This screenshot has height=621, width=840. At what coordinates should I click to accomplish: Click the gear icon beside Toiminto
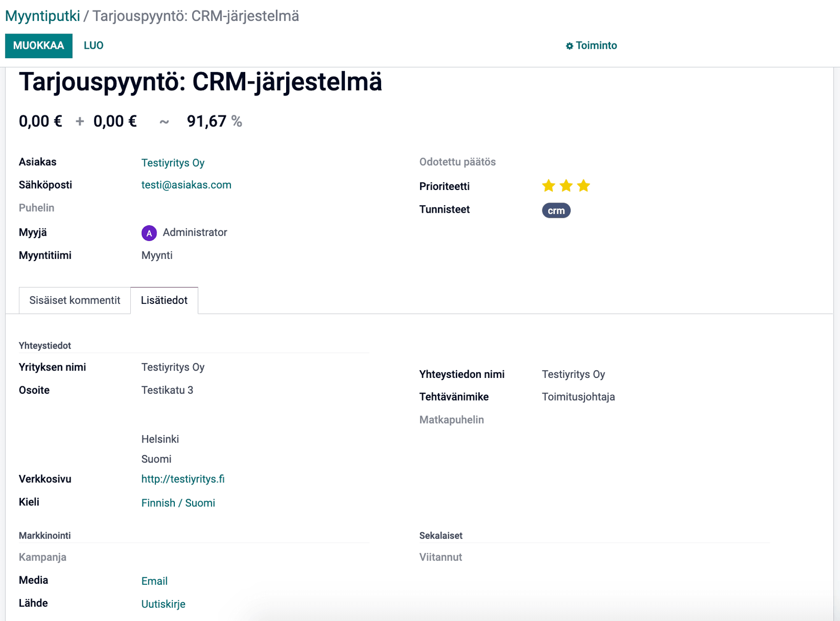[x=569, y=46]
